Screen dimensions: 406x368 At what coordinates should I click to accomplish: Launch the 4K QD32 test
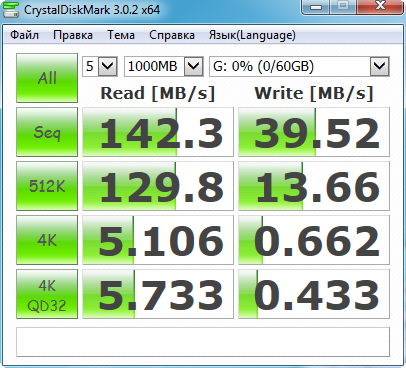point(47,294)
